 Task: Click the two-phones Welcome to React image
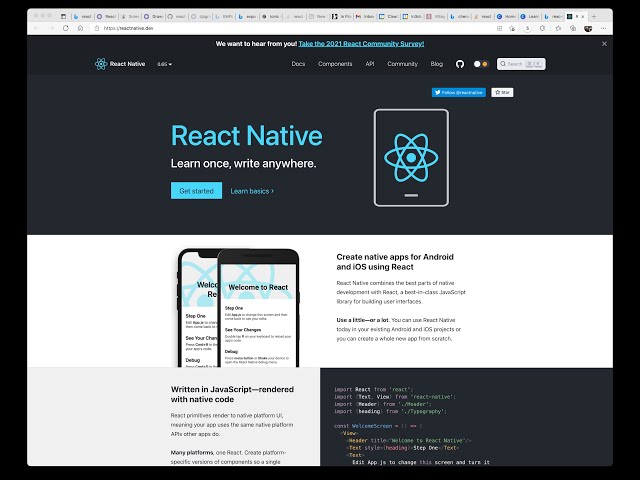[238, 308]
